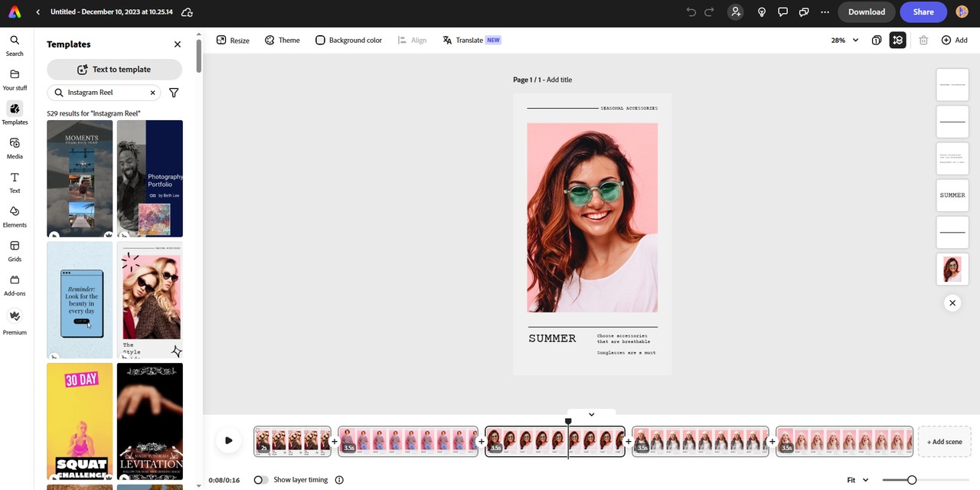980x490 pixels.
Task: Select the Moments template thumbnail
Action: click(x=80, y=178)
